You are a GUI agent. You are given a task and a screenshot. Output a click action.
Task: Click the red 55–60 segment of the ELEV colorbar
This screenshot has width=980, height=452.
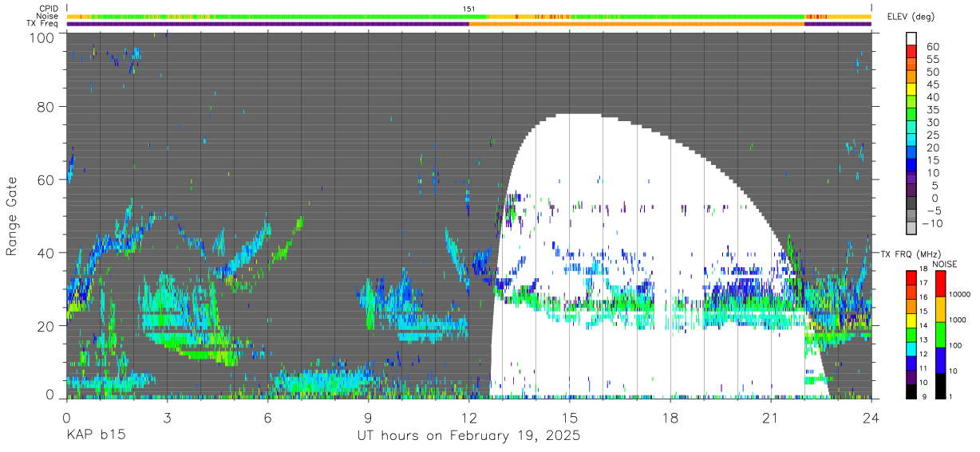pos(912,52)
